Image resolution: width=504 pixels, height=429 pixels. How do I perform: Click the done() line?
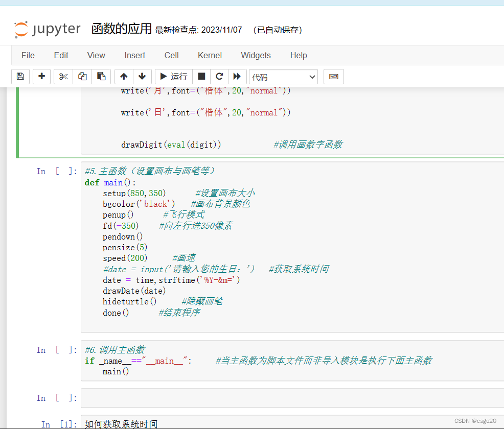coord(116,313)
